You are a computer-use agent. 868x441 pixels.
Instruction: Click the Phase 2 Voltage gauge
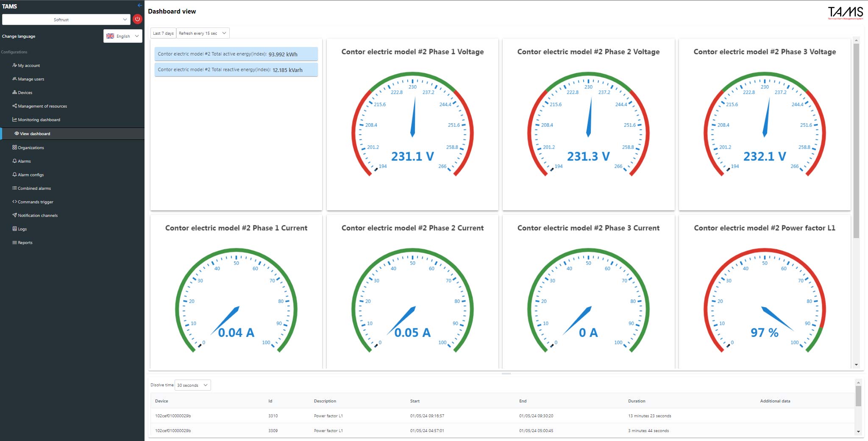(x=588, y=125)
